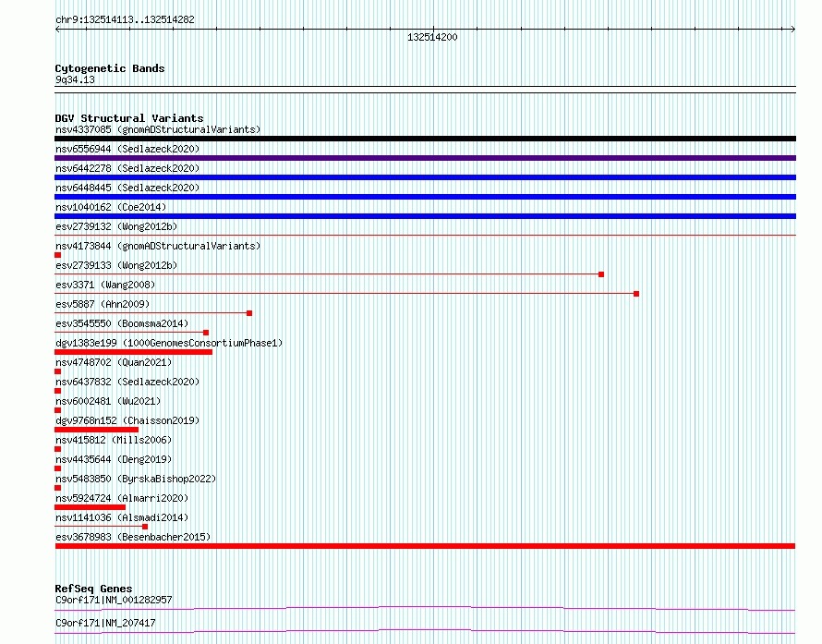The image size is (822, 644).
Task: Click the red nsv5924724 variant bar
Action: 91,507
